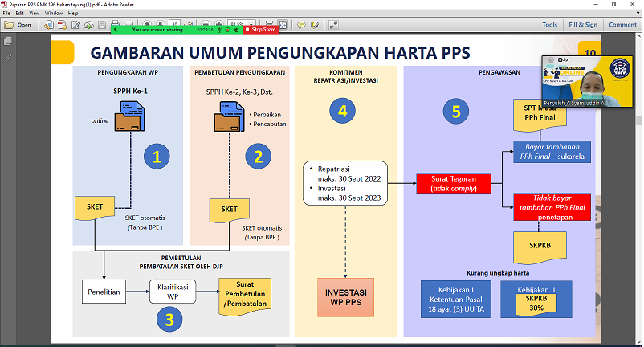This screenshot has height=347, width=644.
Task: Open the View menu
Action: click(x=34, y=14)
